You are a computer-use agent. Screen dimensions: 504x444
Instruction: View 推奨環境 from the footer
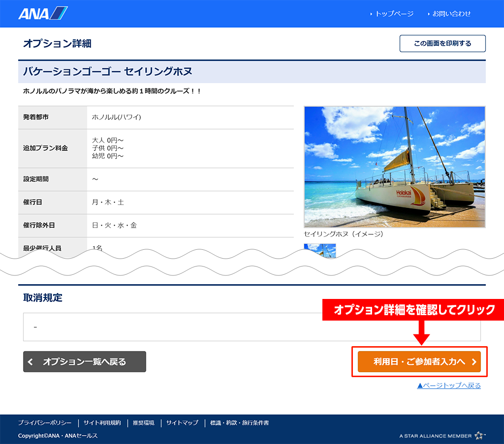tap(143, 423)
